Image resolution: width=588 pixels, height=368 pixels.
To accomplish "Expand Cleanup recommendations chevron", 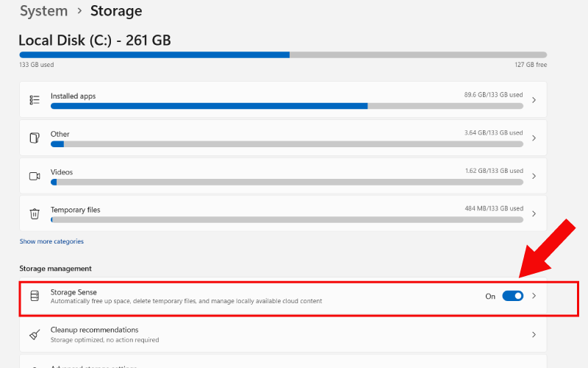I will [534, 334].
